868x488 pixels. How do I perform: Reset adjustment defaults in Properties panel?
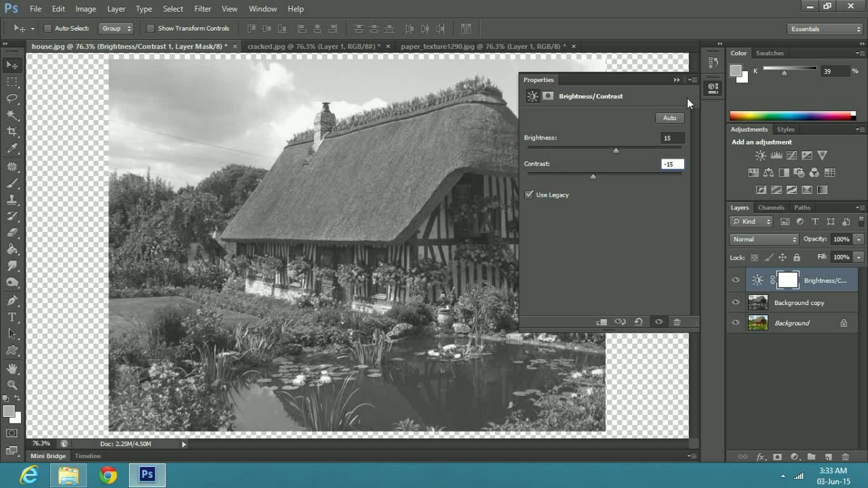pos(639,322)
